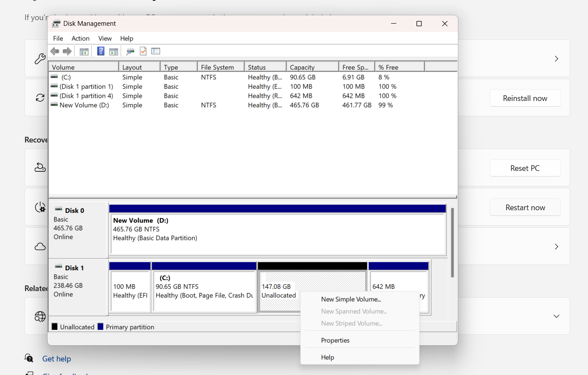588x375 pixels.
Task: Click the Rescan Disks toolbar icon
Action: [130, 51]
